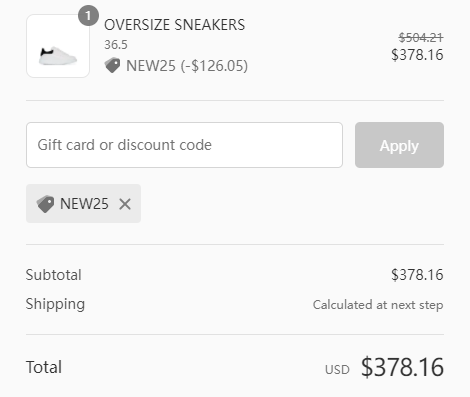Click the sneaker product thumbnail

click(58, 46)
